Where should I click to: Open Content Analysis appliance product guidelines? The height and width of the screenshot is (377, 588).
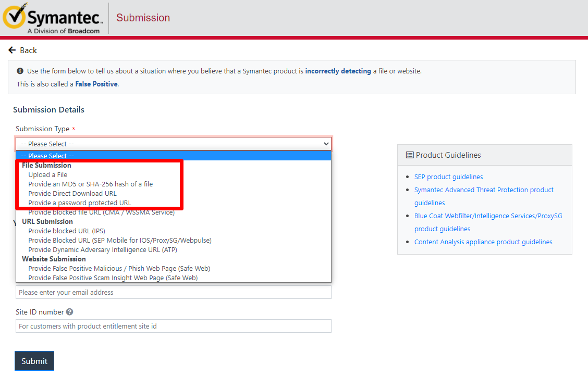483,242
